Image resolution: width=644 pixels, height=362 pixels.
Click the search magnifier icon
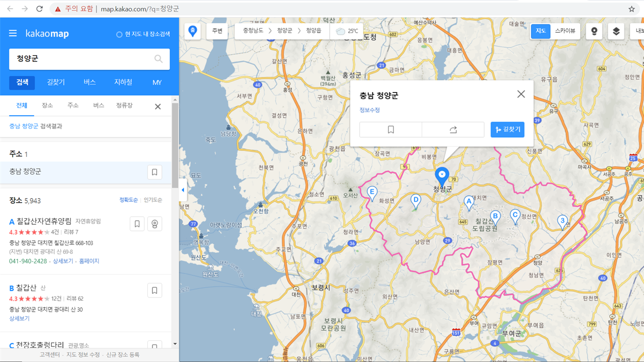click(158, 59)
